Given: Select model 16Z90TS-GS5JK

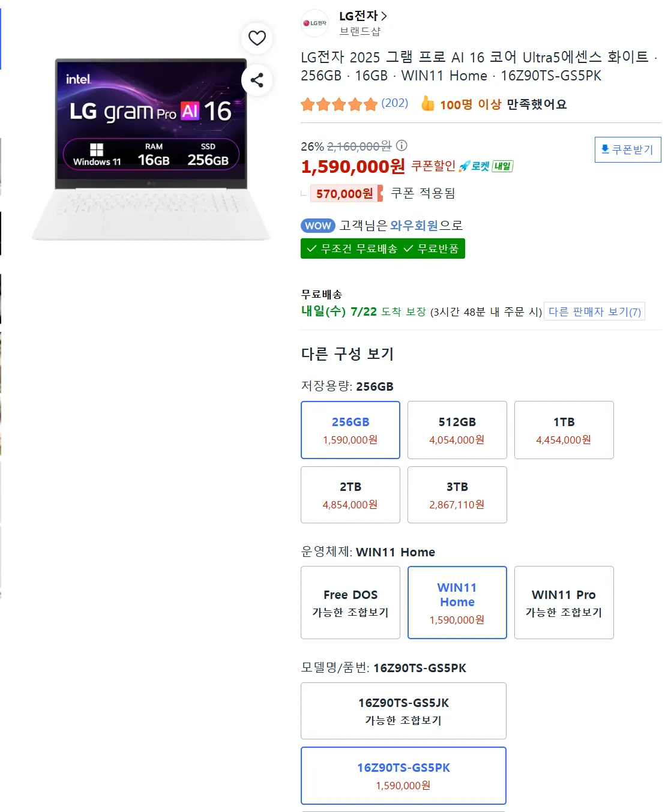Looking at the screenshot, I should [x=403, y=711].
